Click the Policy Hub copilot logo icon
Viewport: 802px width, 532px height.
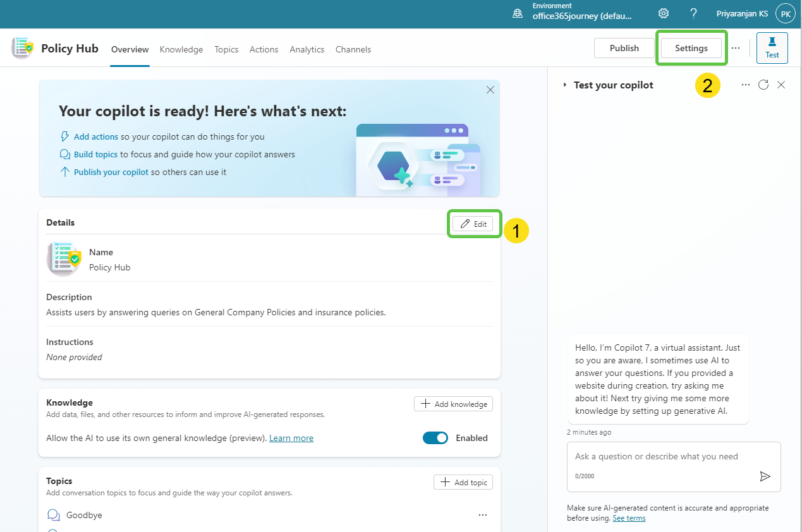(22, 49)
